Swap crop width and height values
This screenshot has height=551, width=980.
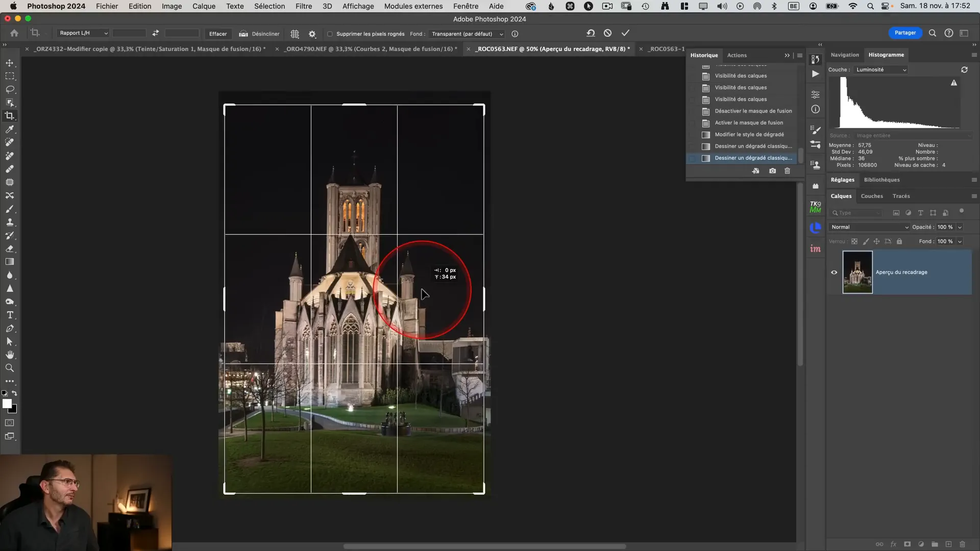(156, 33)
